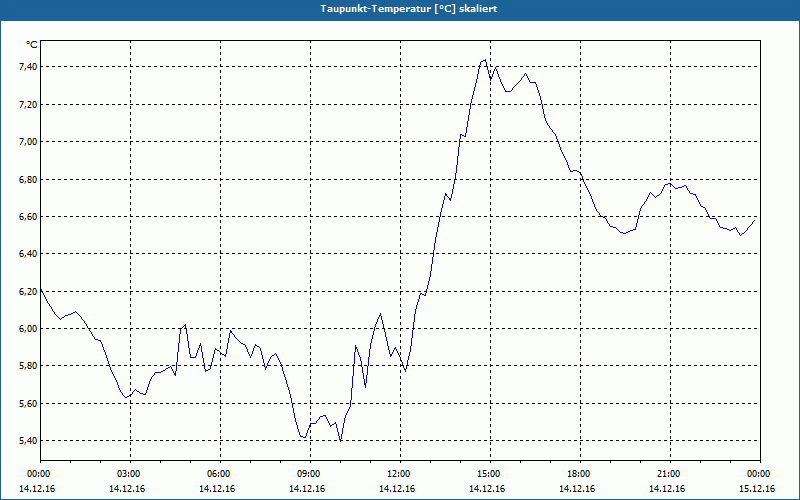
Task: Click the 18:00 time label
Action: [578, 474]
